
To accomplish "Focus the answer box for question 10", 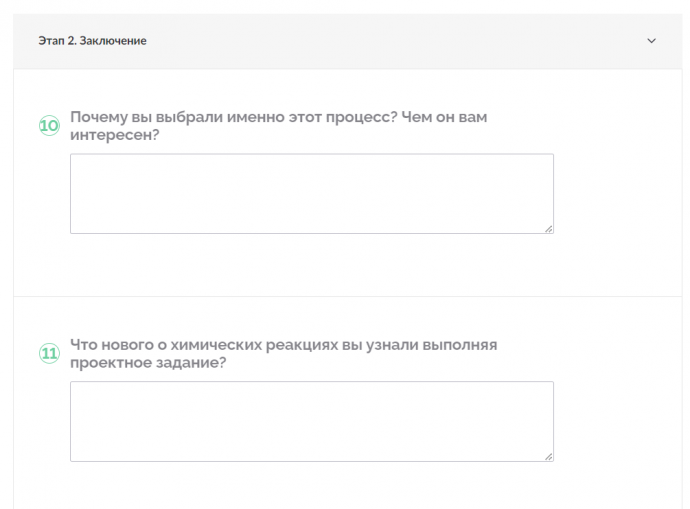I will coord(312,194).
